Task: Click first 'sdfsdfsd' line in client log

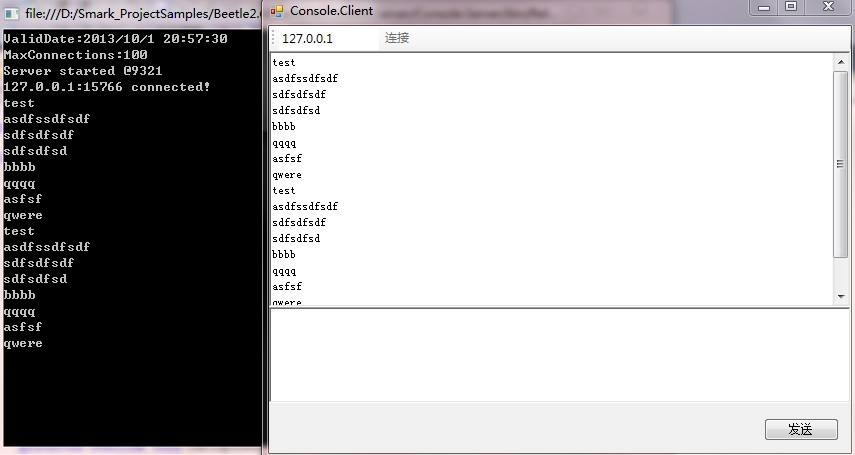Action: click(x=296, y=111)
